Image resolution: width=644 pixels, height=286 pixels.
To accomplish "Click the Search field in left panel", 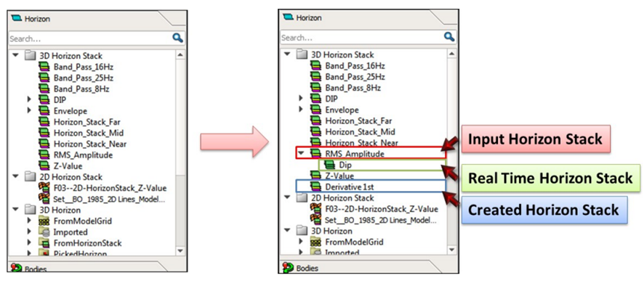I will [90, 38].
